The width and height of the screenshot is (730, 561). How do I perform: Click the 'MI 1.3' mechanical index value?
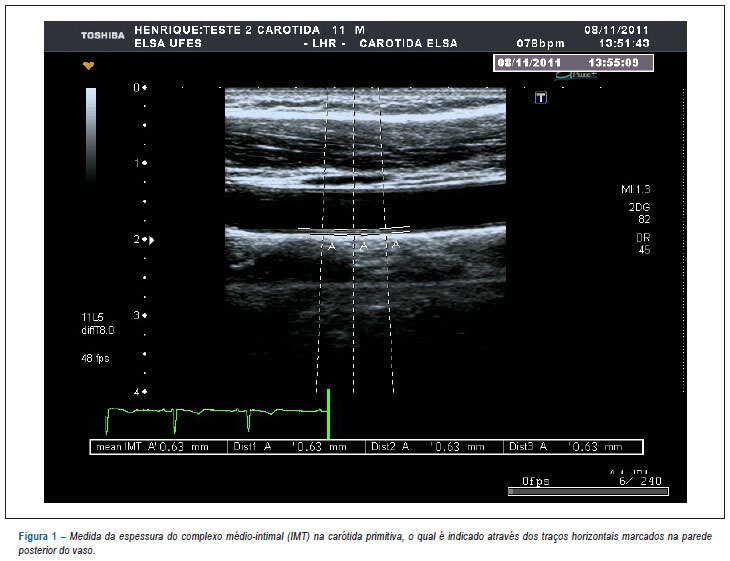click(635, 189)
